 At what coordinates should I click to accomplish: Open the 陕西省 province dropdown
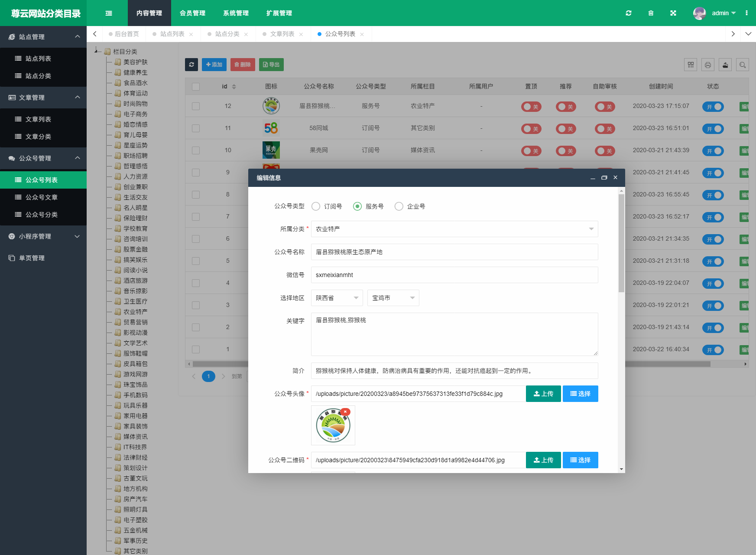pyautogui.click(x=337, y=298)
